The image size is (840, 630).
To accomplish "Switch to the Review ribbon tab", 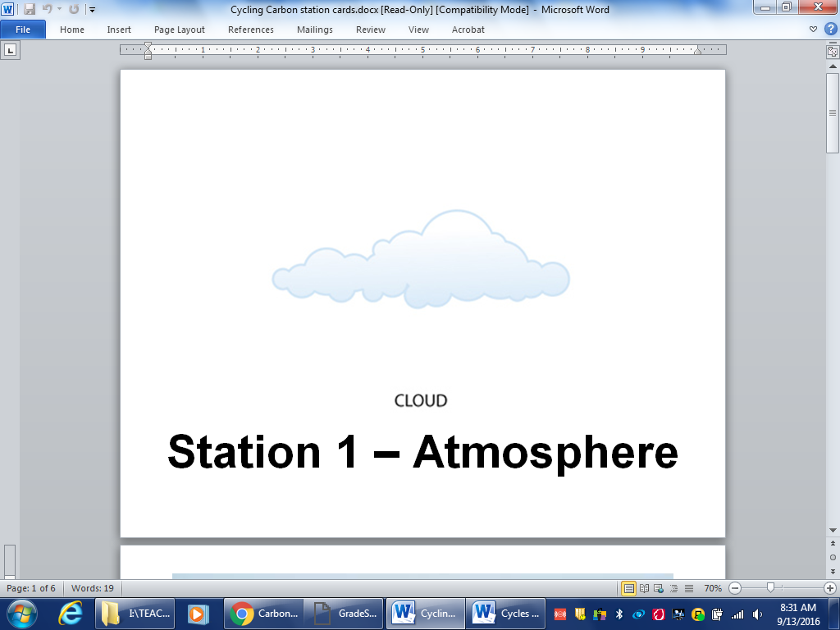I will coord(370,30).
